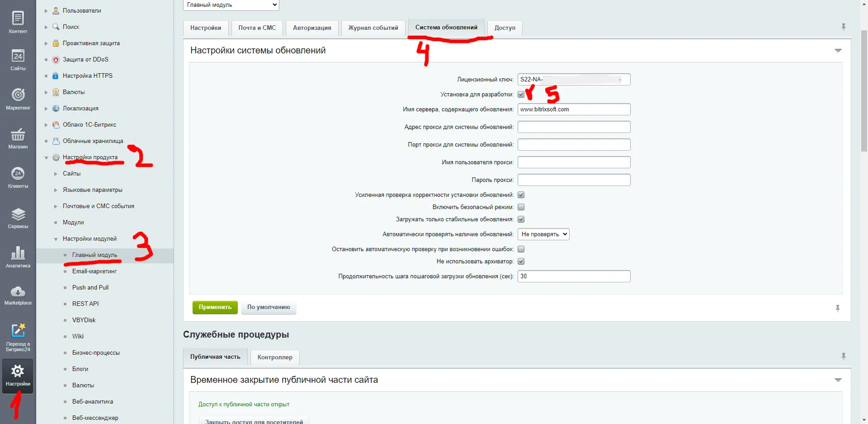Open the Контент section icon

[18, 19]
